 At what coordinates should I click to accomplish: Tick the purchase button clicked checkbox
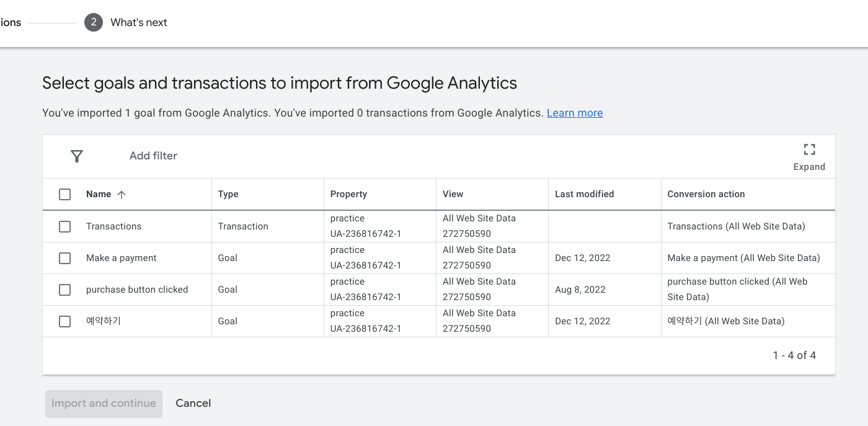tap(65, 290)
